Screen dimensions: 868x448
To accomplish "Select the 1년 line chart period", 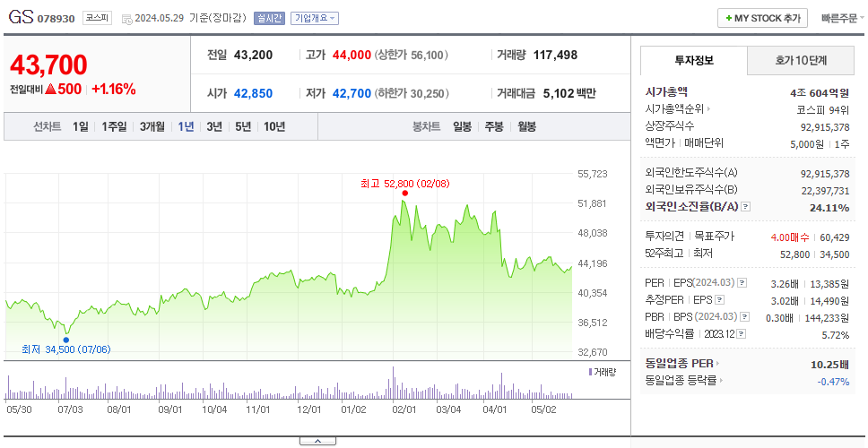I will pyautogui.click(x=186, y=126).
